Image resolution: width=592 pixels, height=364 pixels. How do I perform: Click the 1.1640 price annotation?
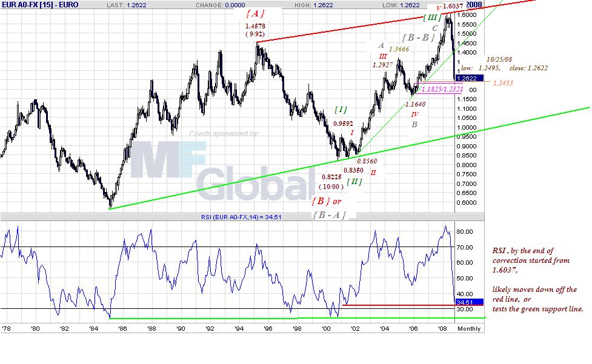415,105
